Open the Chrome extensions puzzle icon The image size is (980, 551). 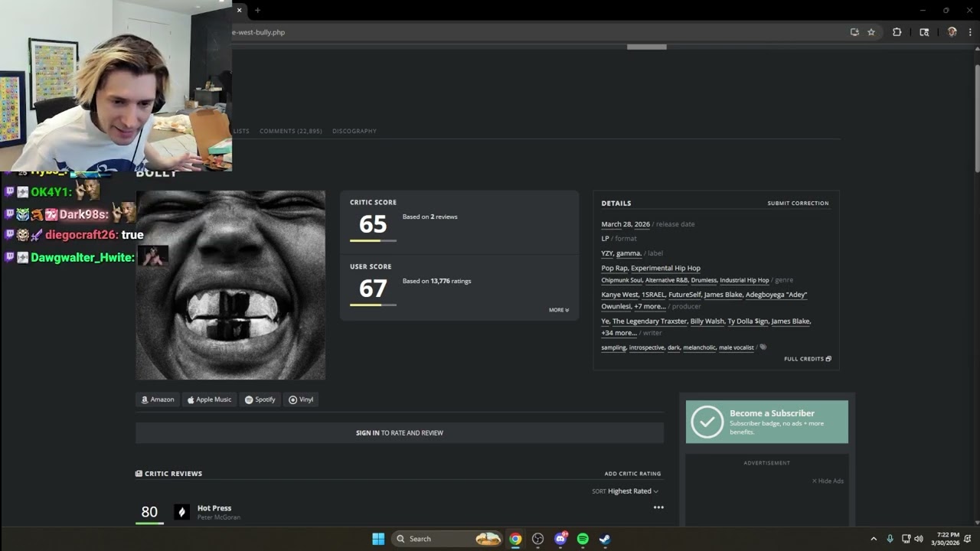pos(897,32)
